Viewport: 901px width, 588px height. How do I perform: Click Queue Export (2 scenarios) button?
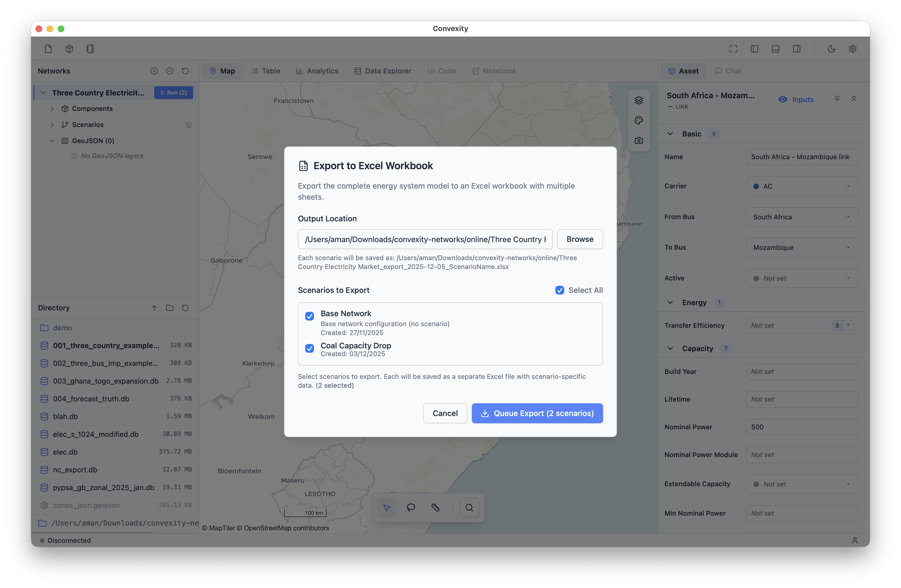pyautogui.click(x=537, y=413)
